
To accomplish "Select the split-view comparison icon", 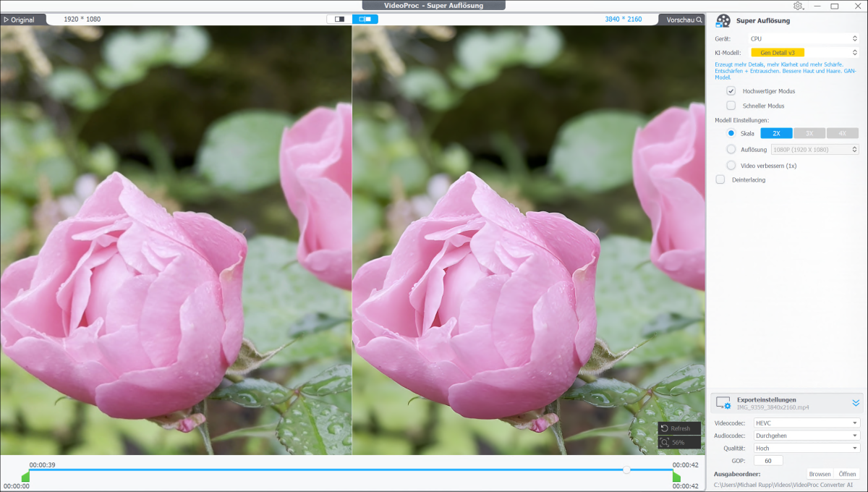I will click(365, 19).
